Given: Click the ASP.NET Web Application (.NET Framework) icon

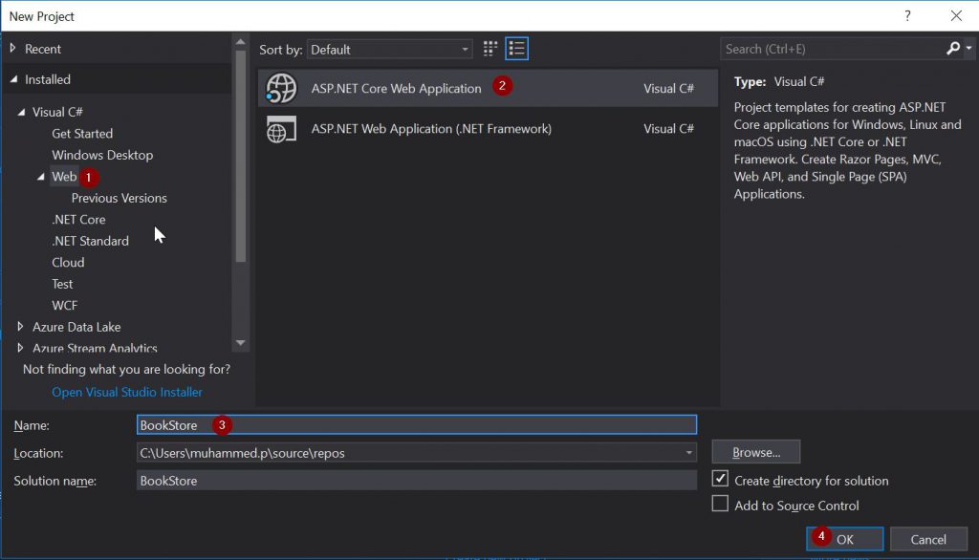Looking at the screenshot, I should tap(281, 129).
